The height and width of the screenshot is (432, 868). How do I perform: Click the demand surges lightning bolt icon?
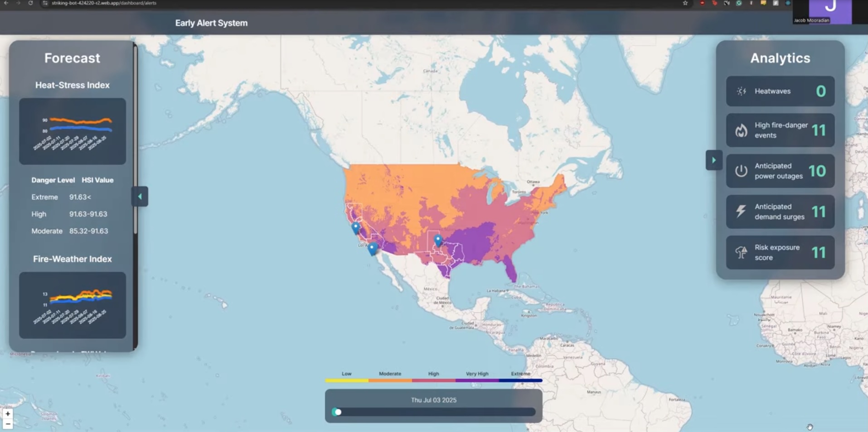[x=741, y=211]
